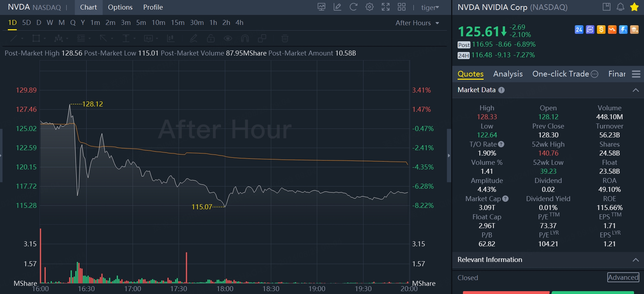Open the chart drawing edit tool
Viewport: 644px width, 294px height.
[x=337, y=7]
